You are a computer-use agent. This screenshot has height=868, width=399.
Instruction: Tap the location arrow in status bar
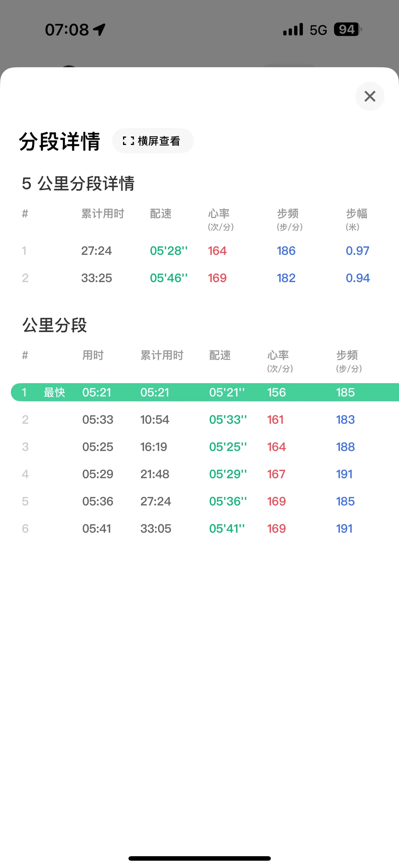(99, 30)
